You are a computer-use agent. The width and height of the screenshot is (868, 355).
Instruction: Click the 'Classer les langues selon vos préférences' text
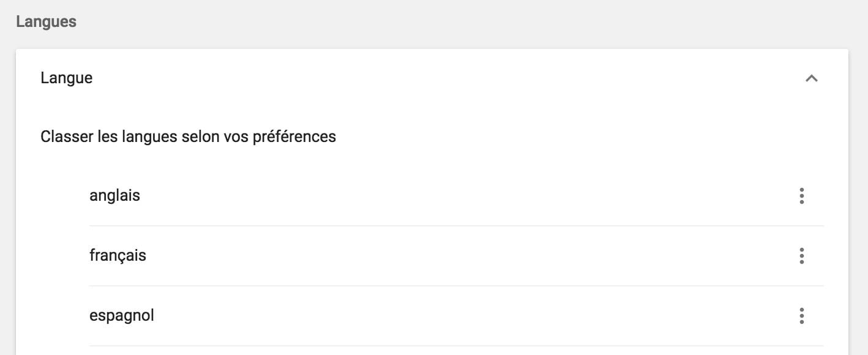(188, 136)
